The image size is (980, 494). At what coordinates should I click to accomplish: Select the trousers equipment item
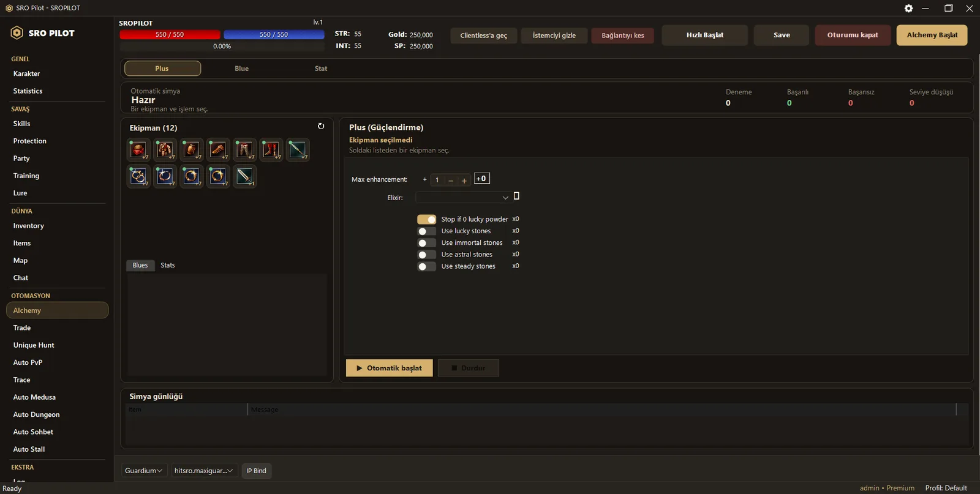tap(244, 149)
